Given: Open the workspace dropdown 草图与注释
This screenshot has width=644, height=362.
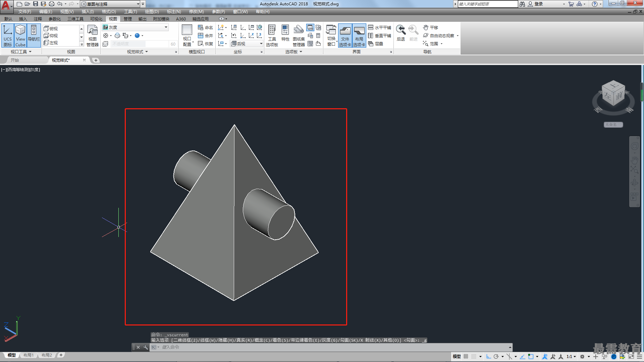Looking at the screenshot, I should coord(110,4).
